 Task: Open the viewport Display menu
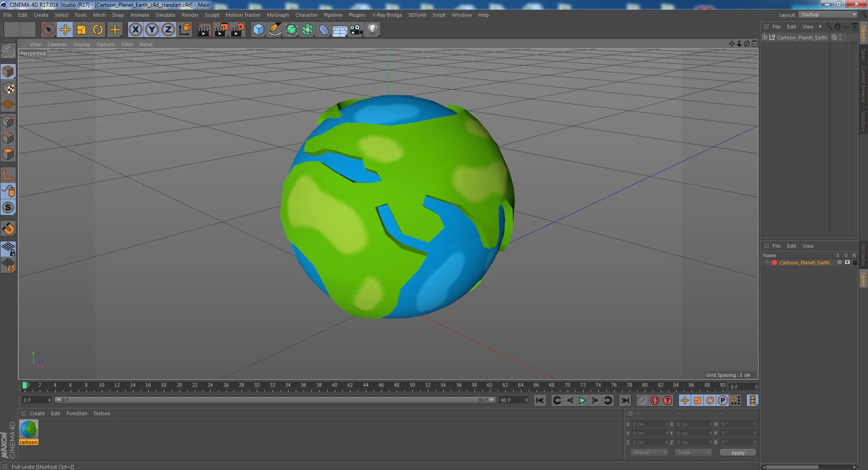(x=81, y=44)
